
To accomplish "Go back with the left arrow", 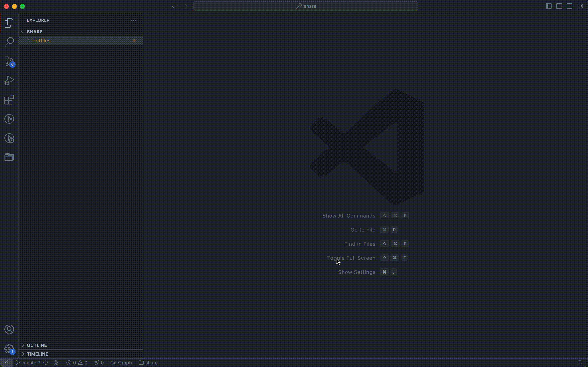I will point(174,6).
